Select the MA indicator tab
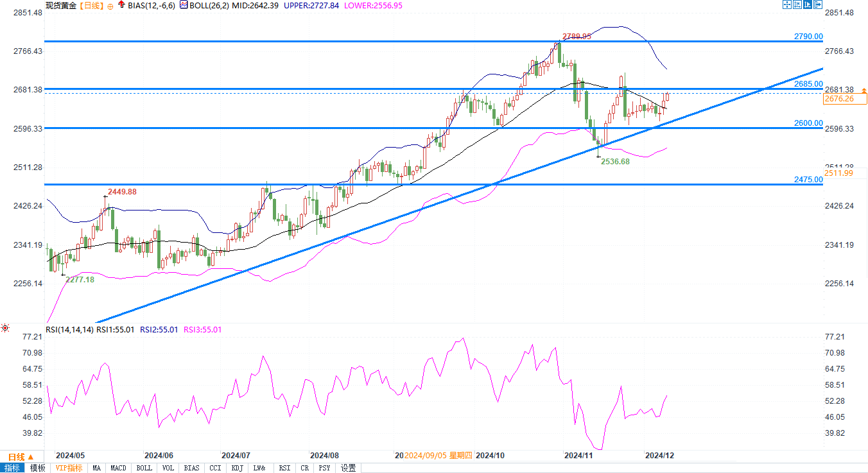The height and width of the screenshot is (473, 868). pyautogui.click(x=96, y=468)
